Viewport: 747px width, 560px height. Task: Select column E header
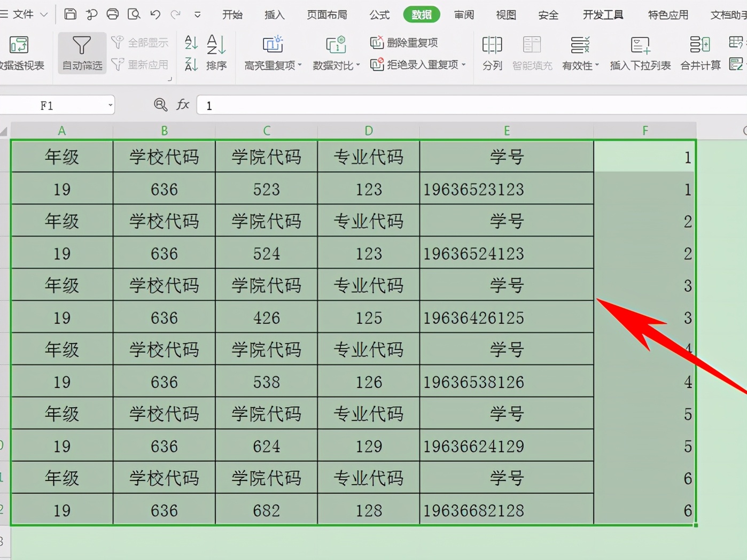(x=507, y=131)
